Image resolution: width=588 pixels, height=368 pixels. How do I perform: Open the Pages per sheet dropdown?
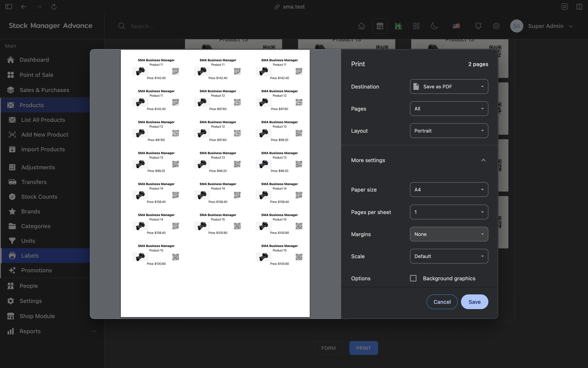point(449,212)
